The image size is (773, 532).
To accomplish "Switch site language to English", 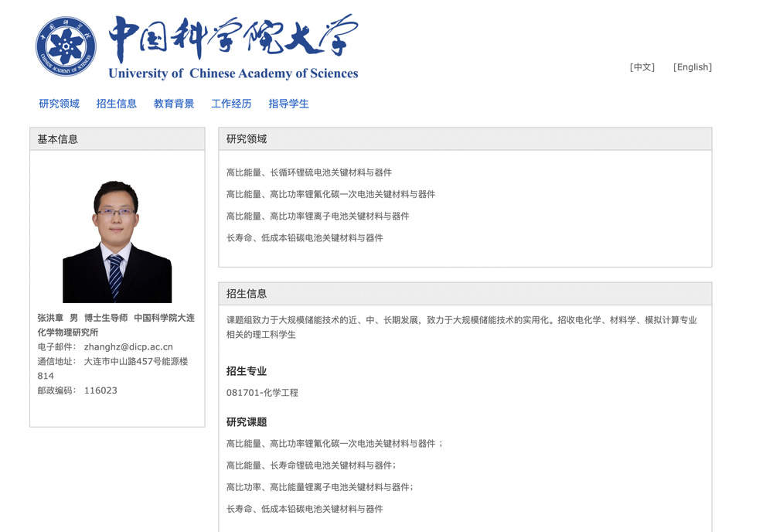I will 691,67.
